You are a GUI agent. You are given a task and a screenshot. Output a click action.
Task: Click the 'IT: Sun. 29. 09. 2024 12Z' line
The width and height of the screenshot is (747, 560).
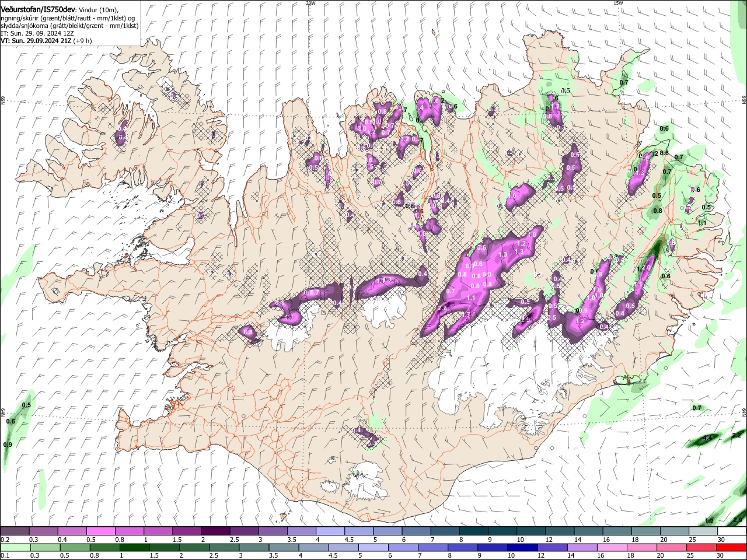pos(37,33)
